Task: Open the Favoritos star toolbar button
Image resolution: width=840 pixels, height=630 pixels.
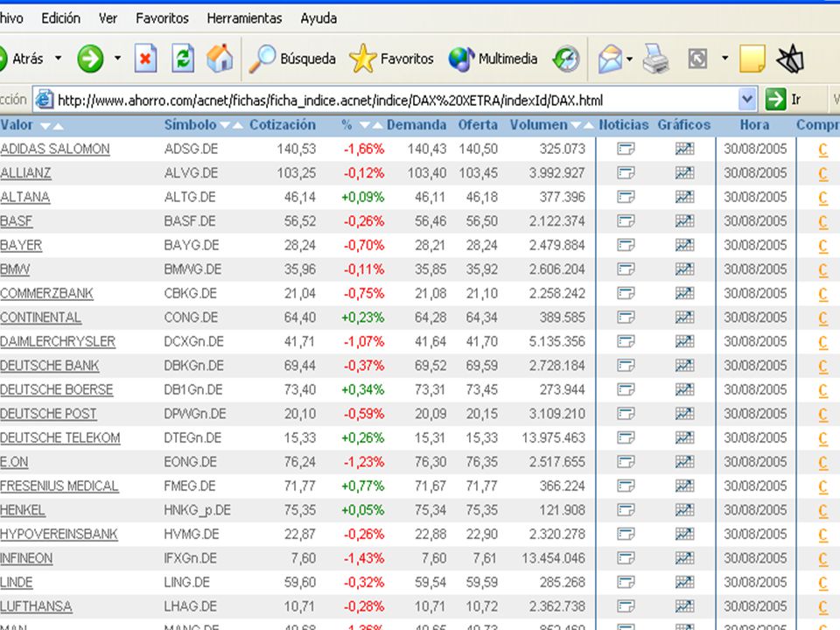Action: 391,59
